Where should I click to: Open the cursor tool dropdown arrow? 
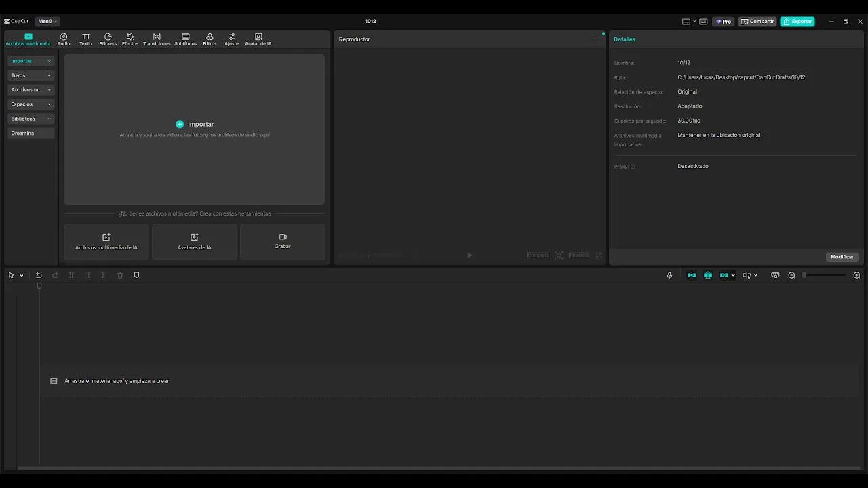coord(22,275)
